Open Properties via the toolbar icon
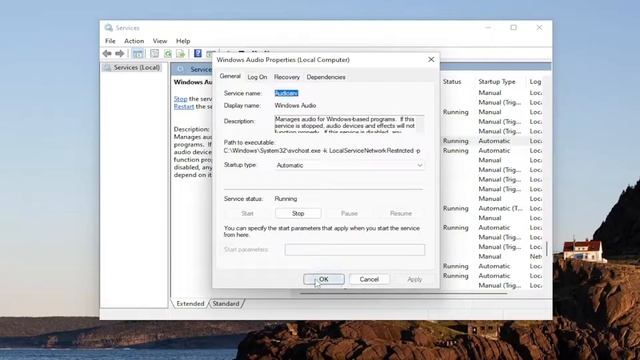The image size is (640, 360). point(154,53)
